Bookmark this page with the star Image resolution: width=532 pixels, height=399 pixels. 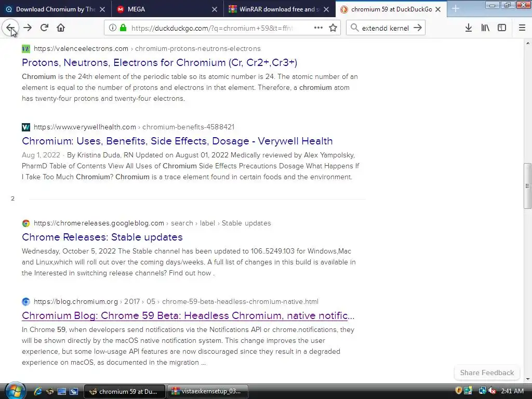click(x=333, y=28)
